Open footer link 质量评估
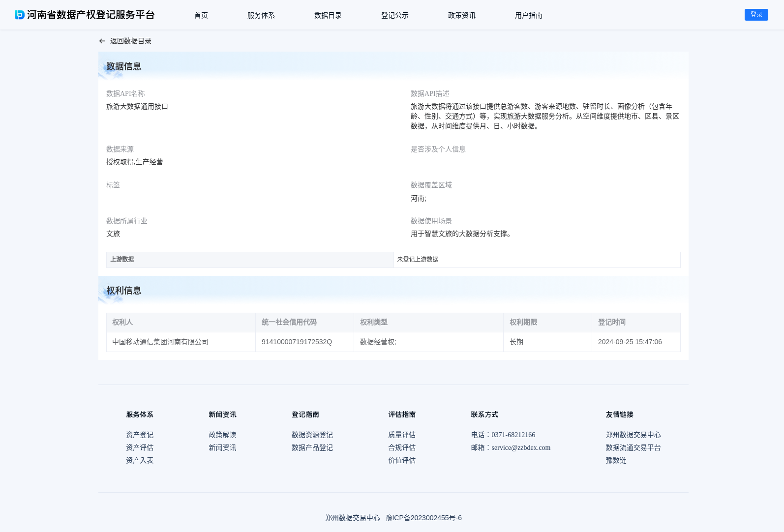 [402, 435]
